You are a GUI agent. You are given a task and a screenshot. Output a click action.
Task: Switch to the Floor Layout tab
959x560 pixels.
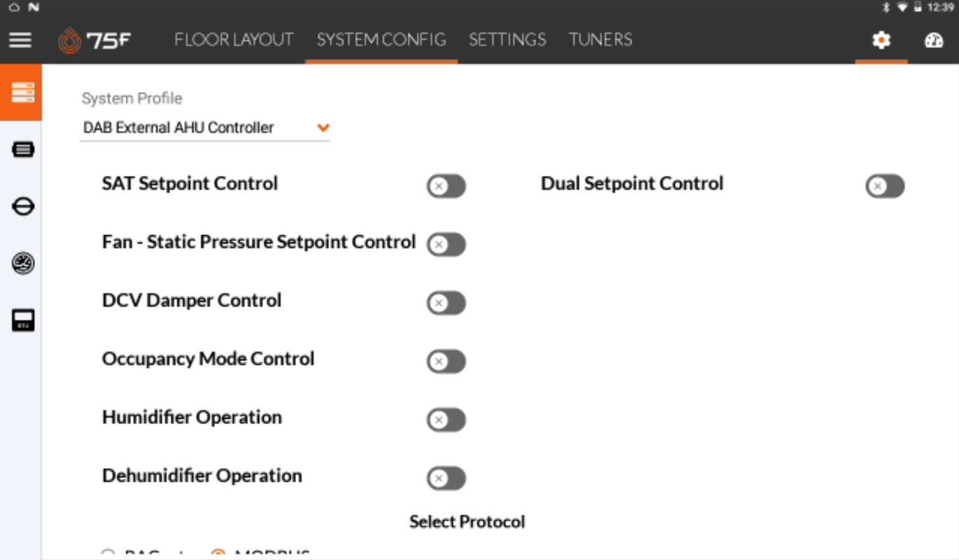(234, 40)
